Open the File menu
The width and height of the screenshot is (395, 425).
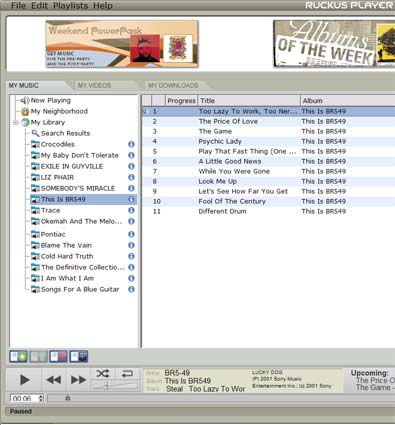tap(18, 6)
